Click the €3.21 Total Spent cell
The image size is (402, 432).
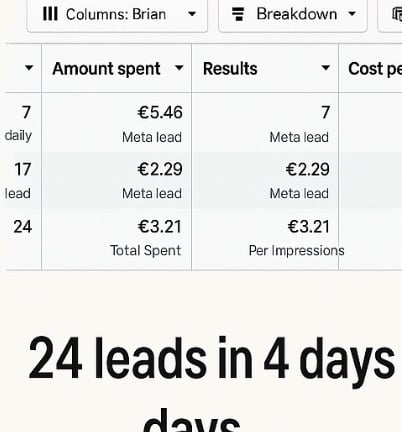click(117, 239)
